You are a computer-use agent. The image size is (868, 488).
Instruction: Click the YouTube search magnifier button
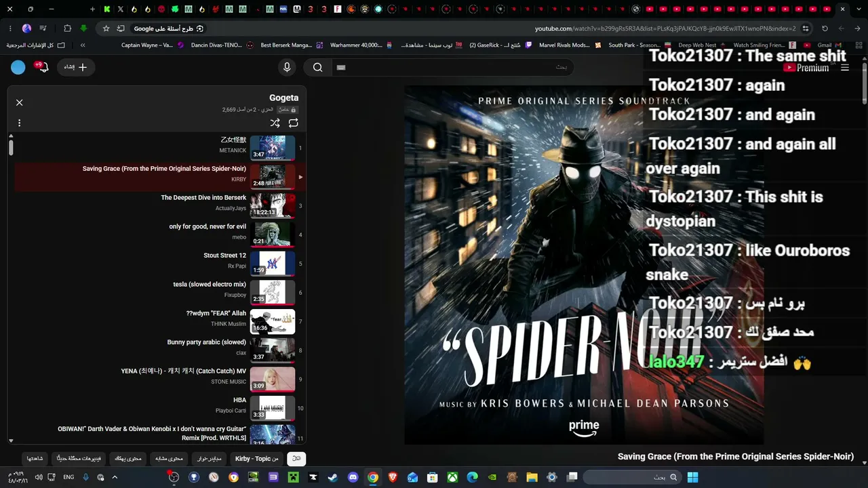[317, 67]
